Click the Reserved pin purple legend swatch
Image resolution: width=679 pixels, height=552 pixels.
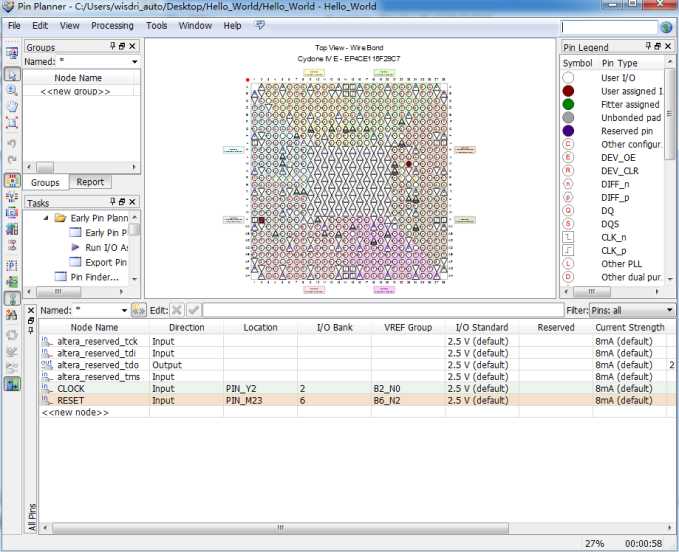tap(568, 131)
